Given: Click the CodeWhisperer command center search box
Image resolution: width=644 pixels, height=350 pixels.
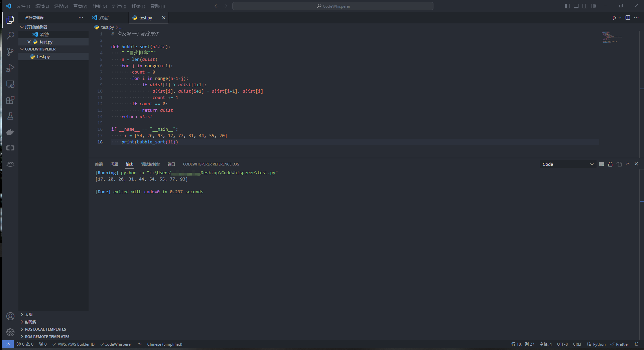Looking at the screenshot, I should pyautogui.click(x=333, y=6).
